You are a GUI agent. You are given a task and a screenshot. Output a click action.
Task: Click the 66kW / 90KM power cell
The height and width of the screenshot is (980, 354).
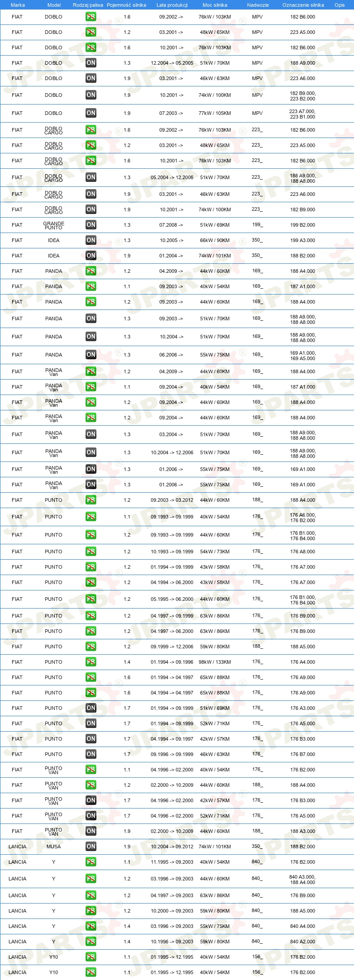215,240
